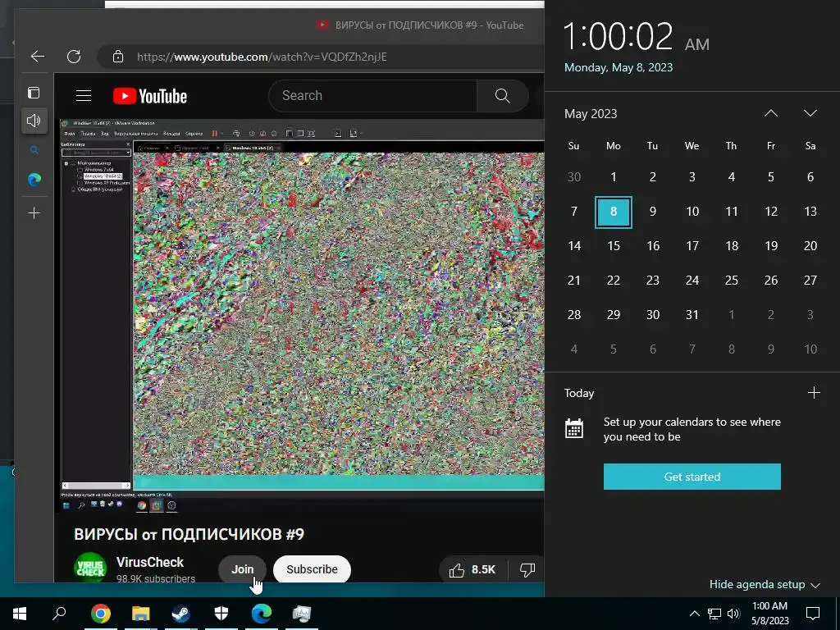840x630 pixels.
Task: Select May 1 in the calendar
Action: coord(614,177)
